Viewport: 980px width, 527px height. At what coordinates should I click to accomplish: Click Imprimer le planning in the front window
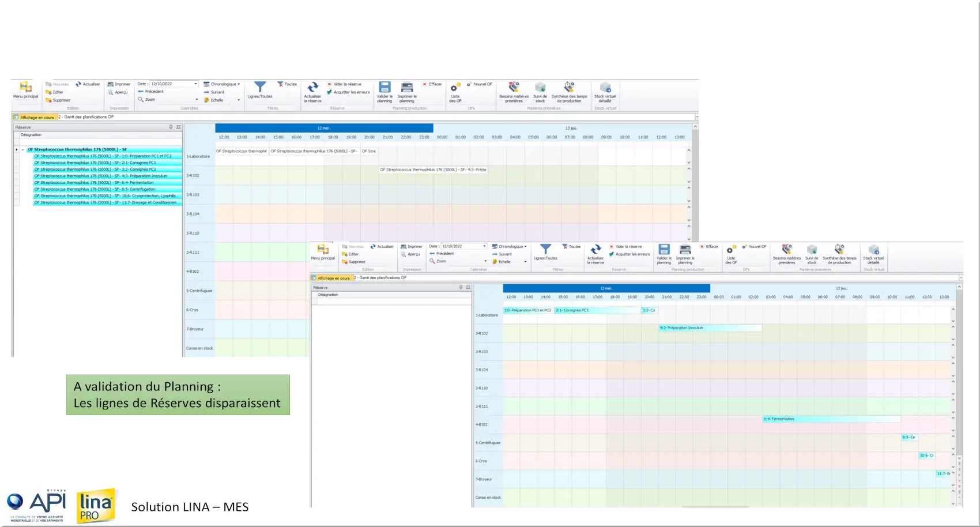685,254
